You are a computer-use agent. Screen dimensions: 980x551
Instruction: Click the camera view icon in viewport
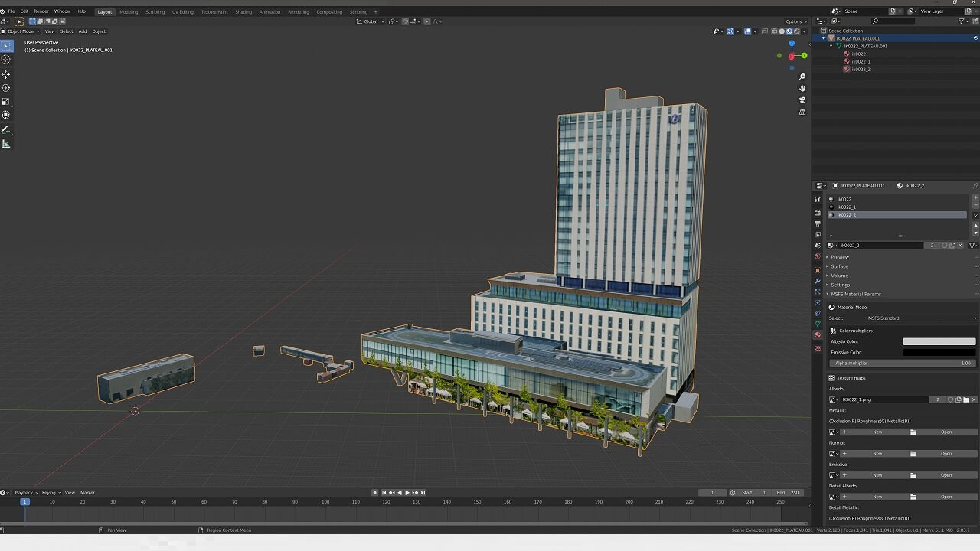click(802, 100)
